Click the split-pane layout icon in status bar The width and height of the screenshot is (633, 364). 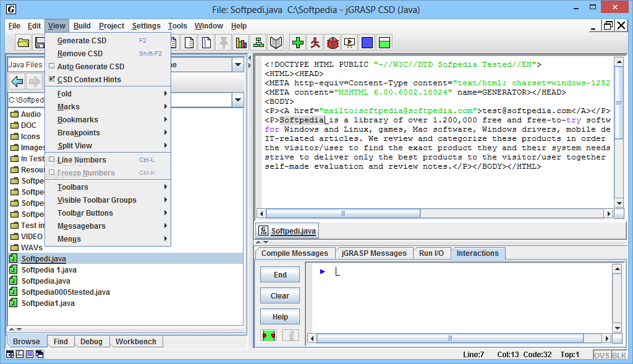click(19, 354)
